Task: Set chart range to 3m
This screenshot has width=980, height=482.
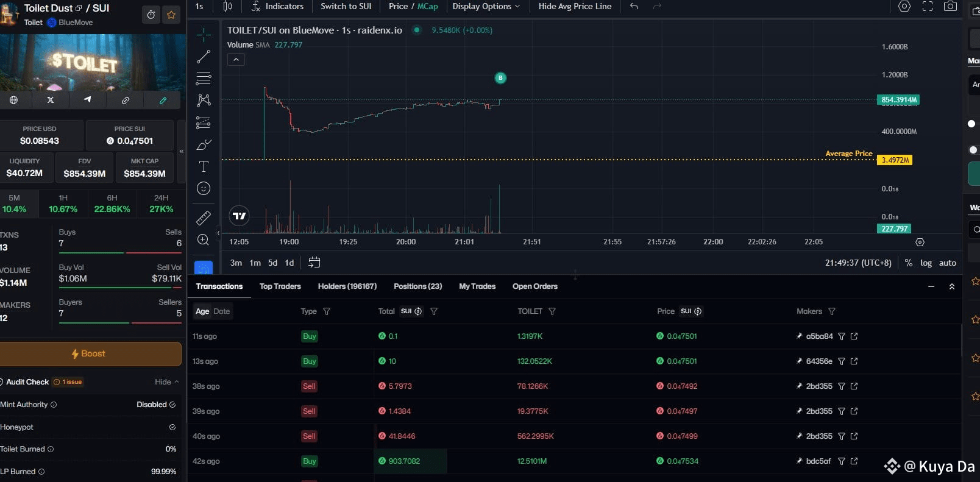Action: point(236,263)
